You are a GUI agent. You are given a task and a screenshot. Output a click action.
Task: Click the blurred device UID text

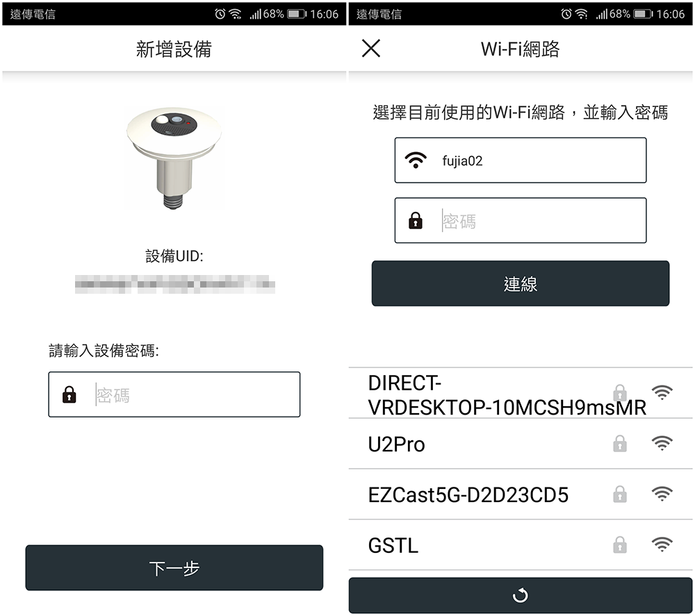coord(174,284)
